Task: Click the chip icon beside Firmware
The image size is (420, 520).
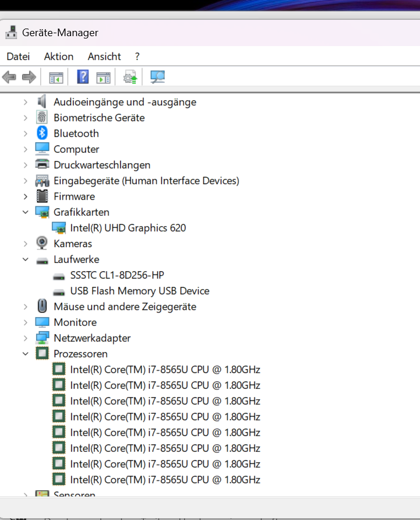Action: pos(42,196)
